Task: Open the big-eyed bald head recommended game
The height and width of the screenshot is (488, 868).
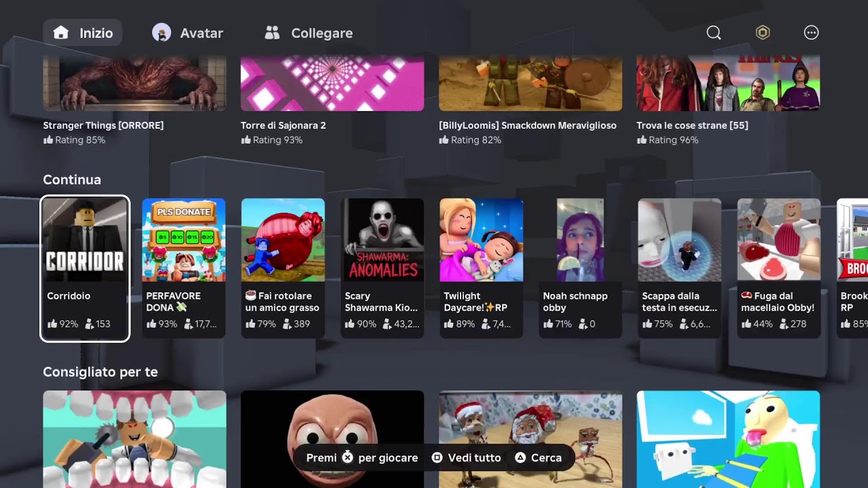Action: 332,439
